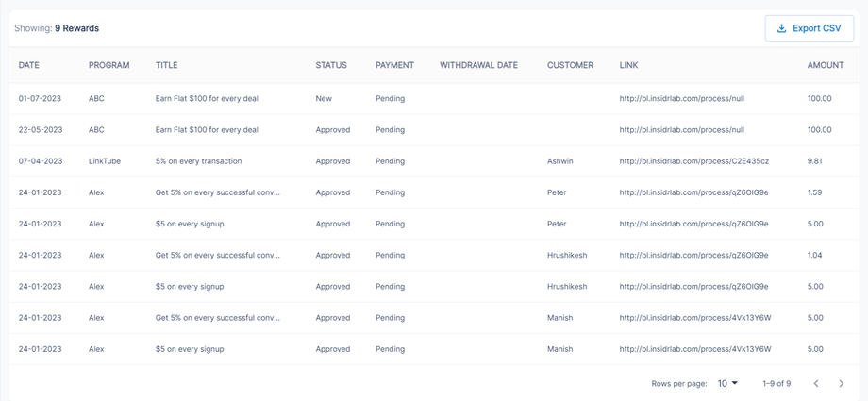Click the LinkTube program cell

coord(105,161)
